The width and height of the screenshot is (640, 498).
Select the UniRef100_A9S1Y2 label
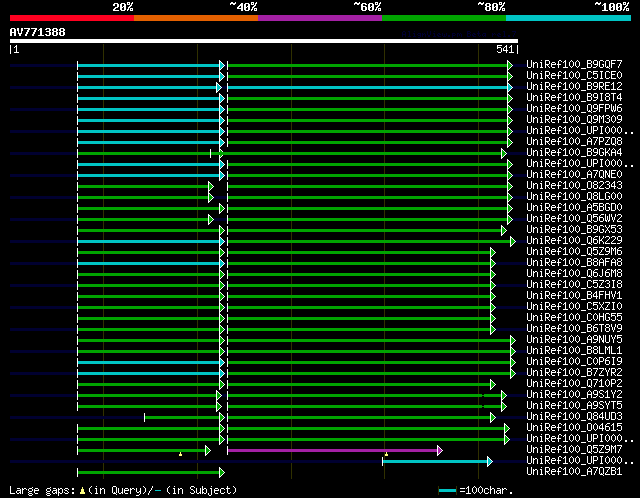tap(574, 395)
